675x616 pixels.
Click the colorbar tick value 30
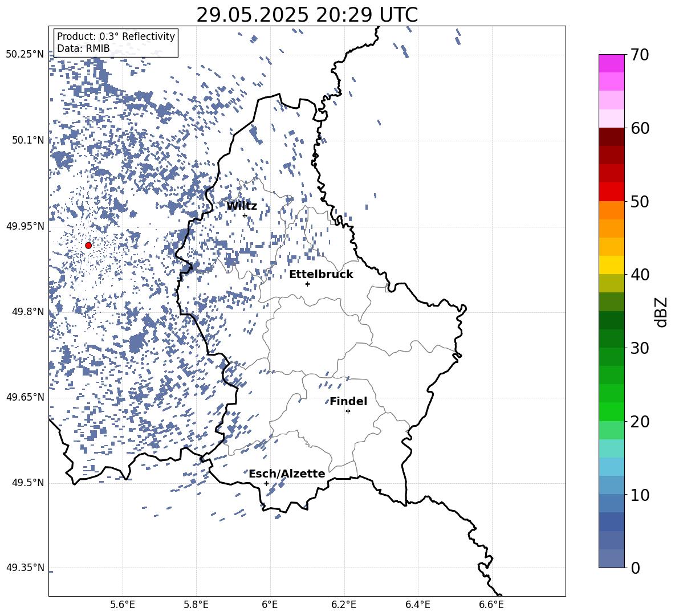click(x=640, y=348)
